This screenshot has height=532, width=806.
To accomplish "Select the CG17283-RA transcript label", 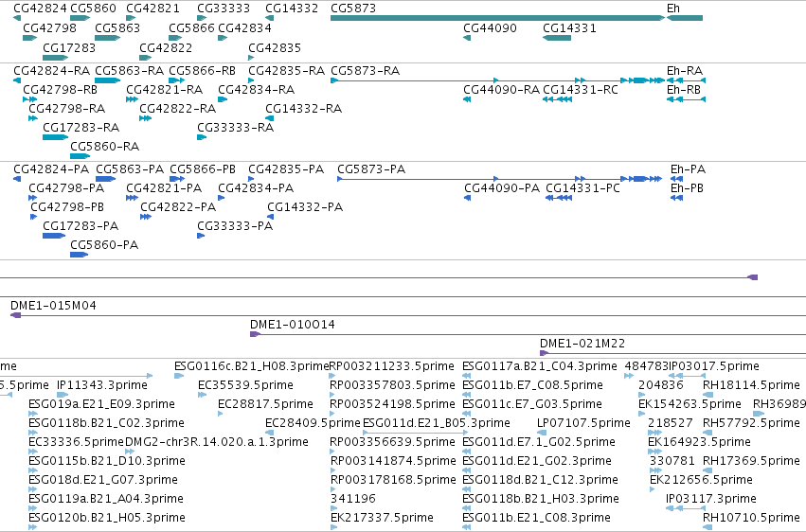I will (81, 128).
